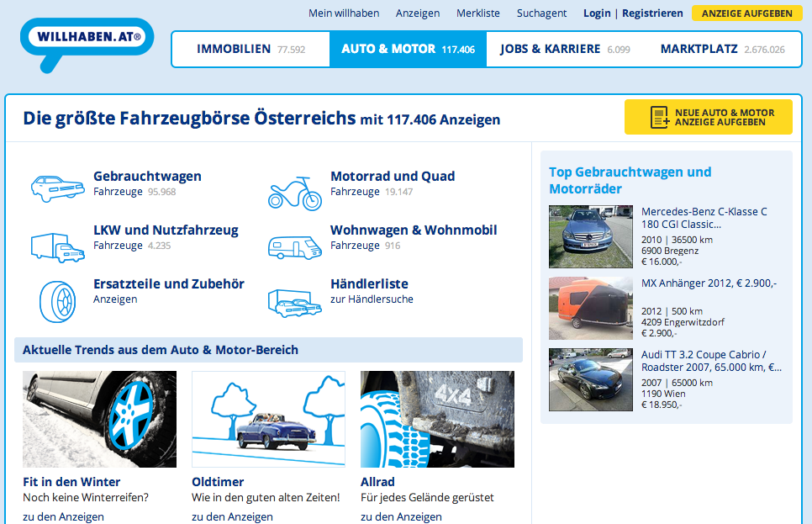Open Anzeigen in the top menu
Image resolution: width=812 pixels, height=524 pixels.
[x=418, y=13]
